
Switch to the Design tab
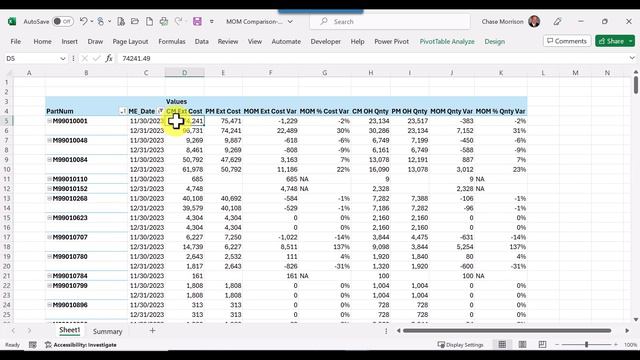pyautogui.click(x=494, y=41)
